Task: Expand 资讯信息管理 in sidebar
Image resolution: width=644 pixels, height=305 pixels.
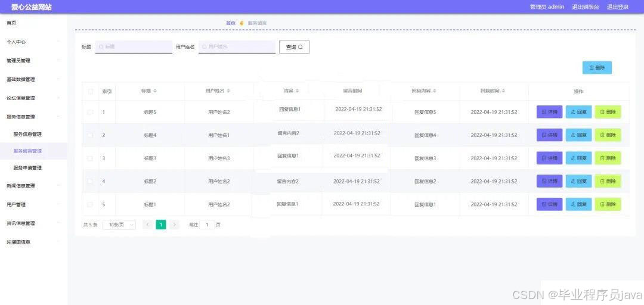Action: pos(33,223)
